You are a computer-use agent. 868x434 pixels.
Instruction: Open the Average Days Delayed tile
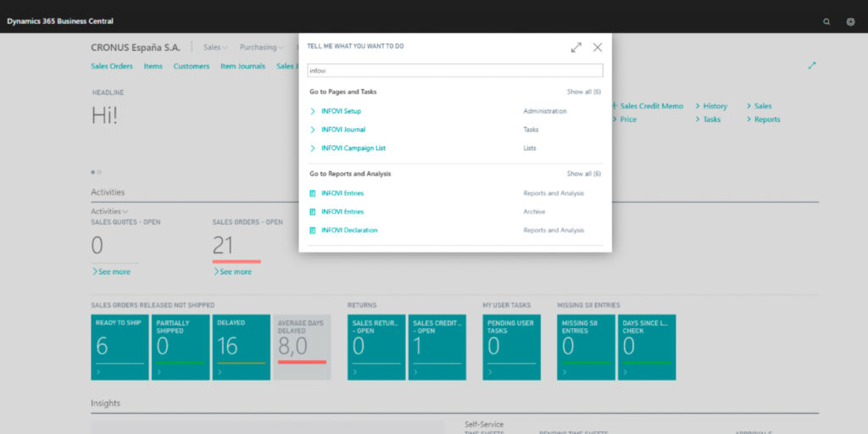pos(303,347)
